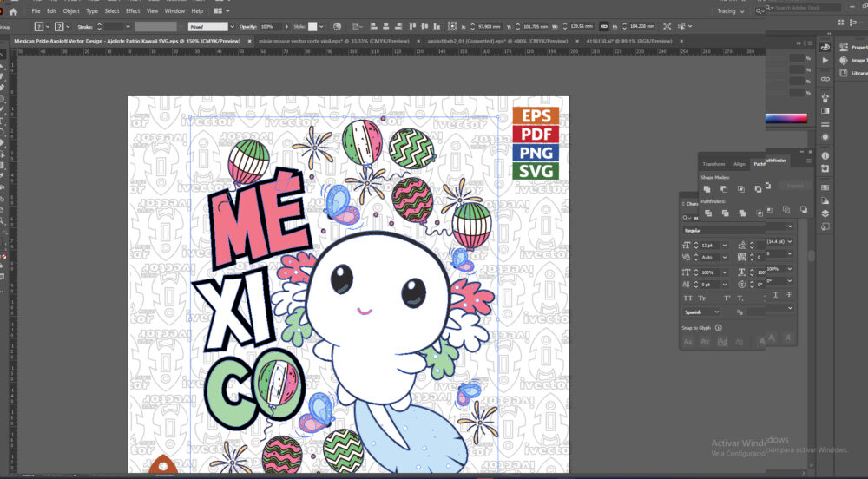Toggle constrain width and height proportions link
The height and width of the screenshot is (479, 868).
point(604,26)
